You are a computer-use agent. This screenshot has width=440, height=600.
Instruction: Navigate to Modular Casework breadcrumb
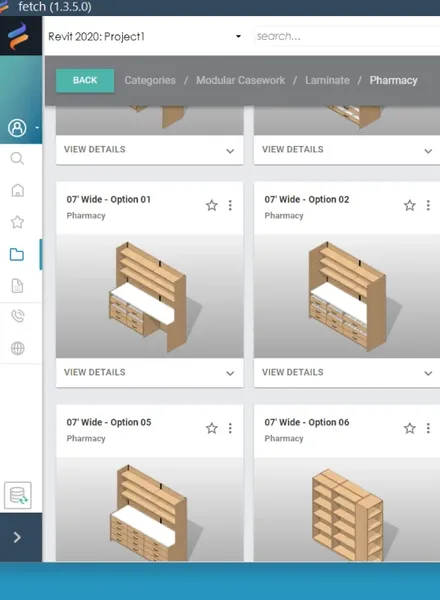click(240, 80)
